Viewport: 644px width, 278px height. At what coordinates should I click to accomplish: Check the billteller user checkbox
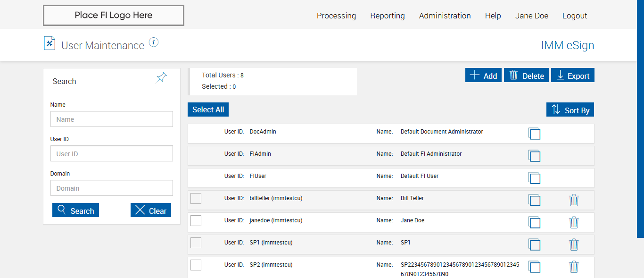(196, 199)
